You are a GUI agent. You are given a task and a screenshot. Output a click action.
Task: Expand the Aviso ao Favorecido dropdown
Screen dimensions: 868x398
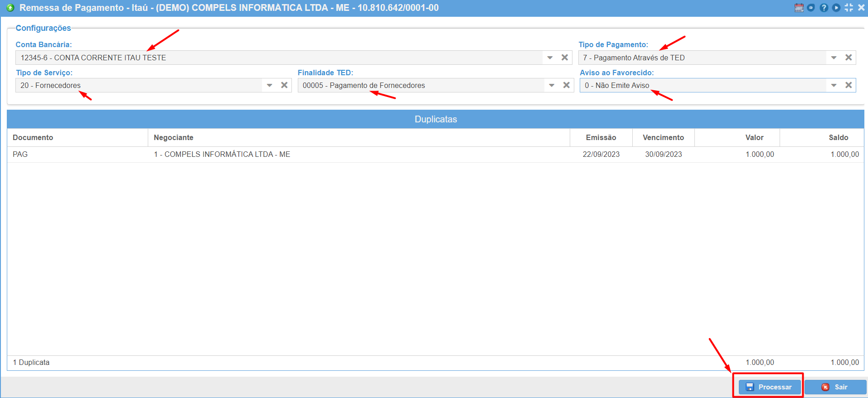click(x=834, y=85)
